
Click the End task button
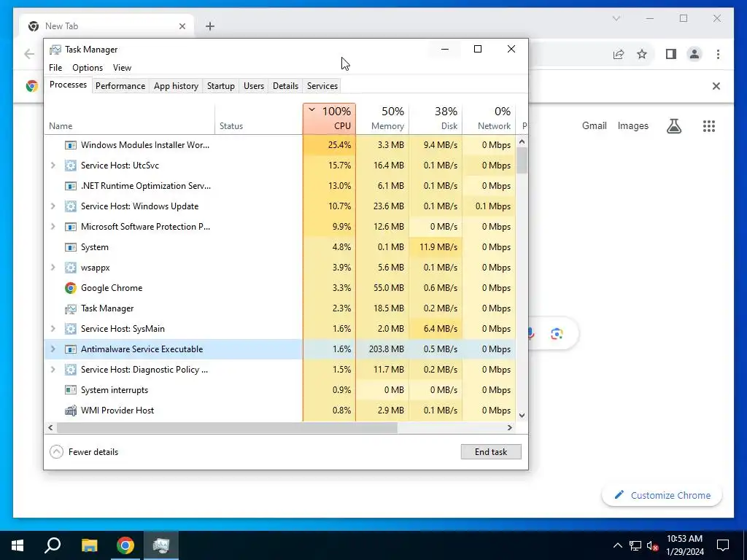[x=491, y=452]
